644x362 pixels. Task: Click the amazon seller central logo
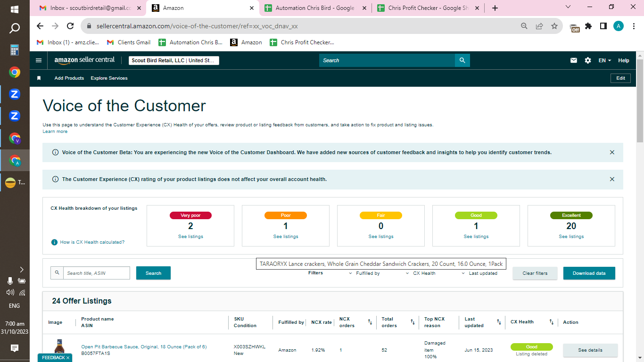tap(84, 60)
